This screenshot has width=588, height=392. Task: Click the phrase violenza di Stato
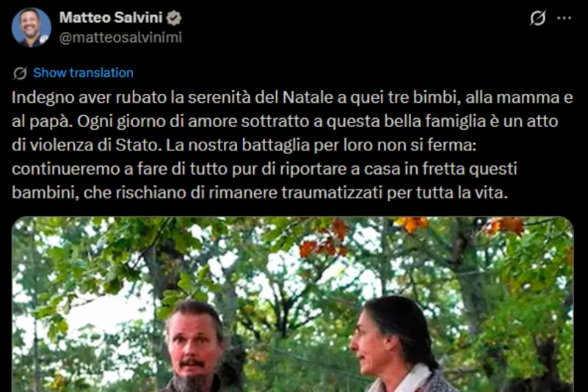[x=95, y=145]
